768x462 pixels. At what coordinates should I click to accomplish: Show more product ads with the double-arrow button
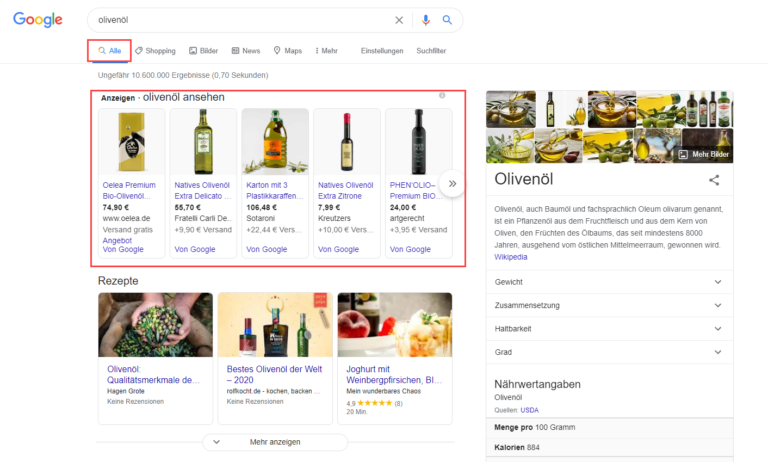(452, 184)
